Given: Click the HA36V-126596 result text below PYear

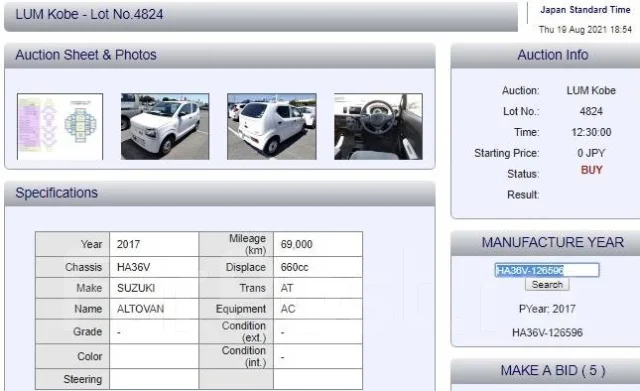Looking at the screenshot, I should pos(547,332).
